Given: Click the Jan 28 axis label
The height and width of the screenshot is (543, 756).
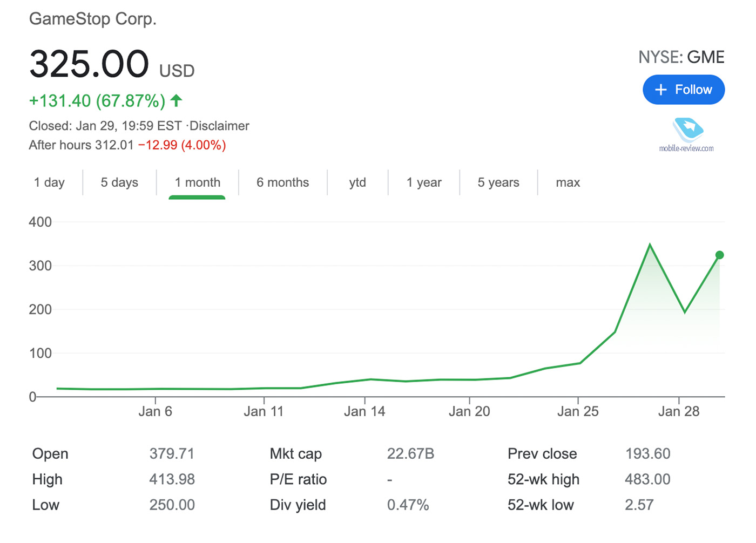Looking at the screenshot, I should point(679,411).
